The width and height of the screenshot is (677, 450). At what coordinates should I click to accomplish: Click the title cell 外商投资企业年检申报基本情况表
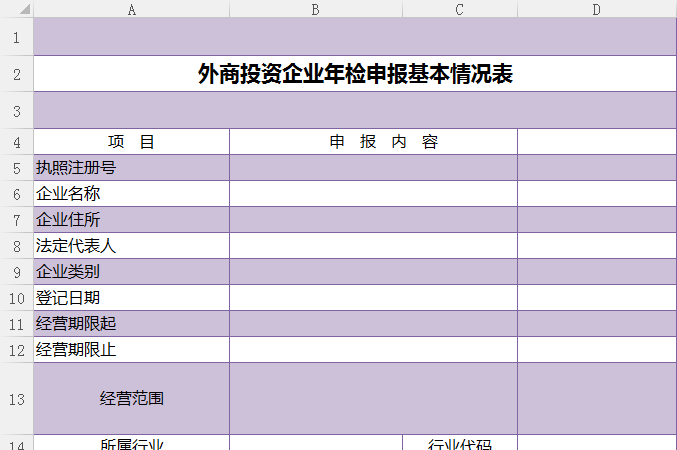[355, 74]
